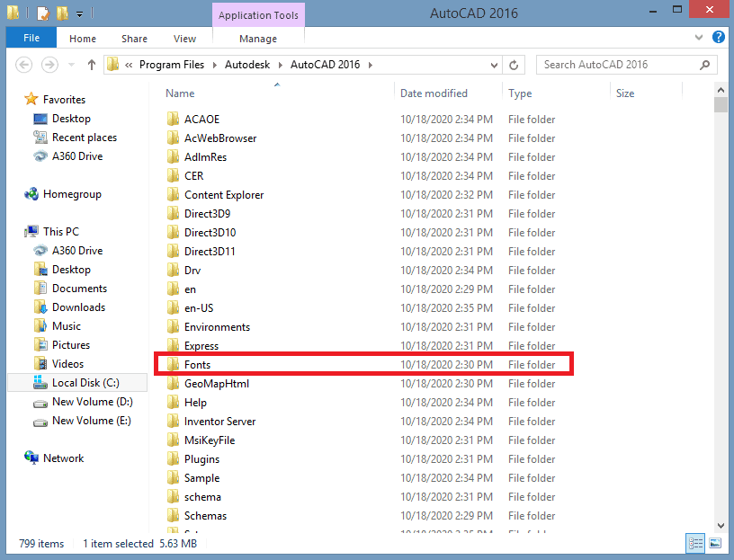
Task: Select the AcWebBrowser folder icon
Action: pyautogui.click(x=174, y=138)
